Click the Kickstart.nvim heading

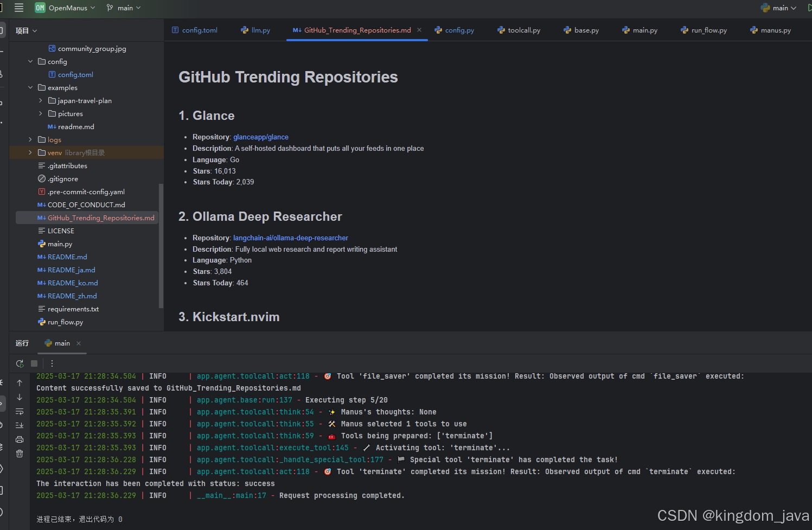[229, 317]
